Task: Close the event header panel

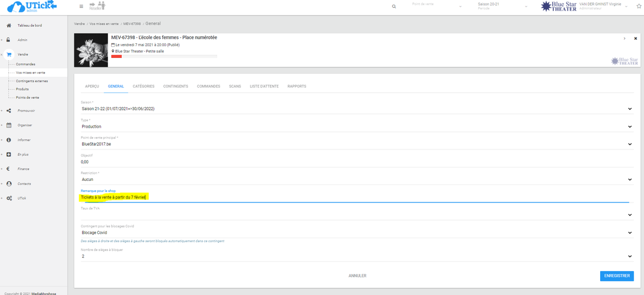Action: click(635, 39)
